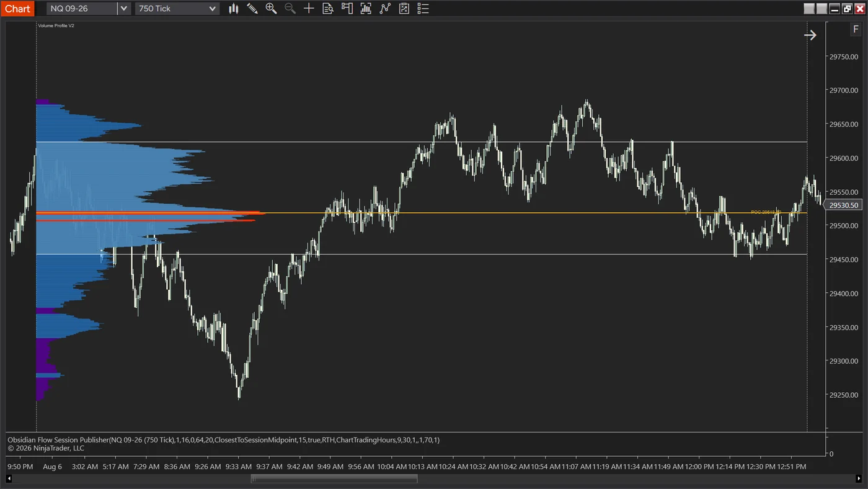Expand the NQ 09-26 instrument dropdown arrow

124,9
